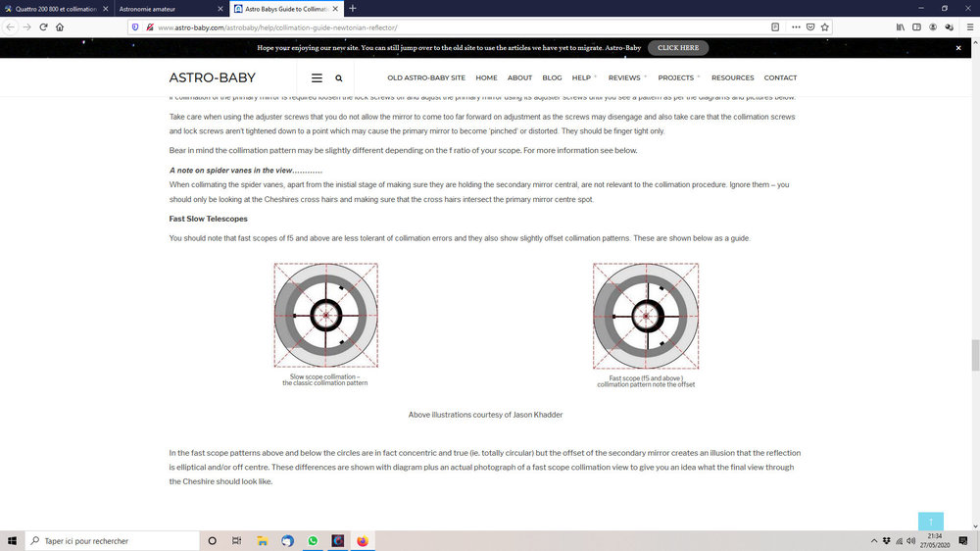Viewport: 980px width, 551px height.
Task: Open the BLOG page
Action: (552, 78)
